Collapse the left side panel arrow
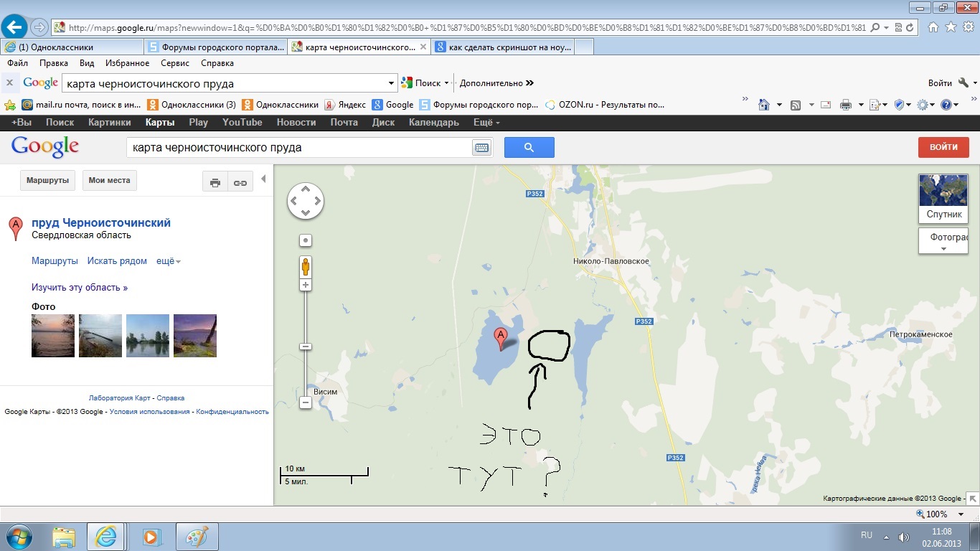980x551 pixels. (263, 179)
